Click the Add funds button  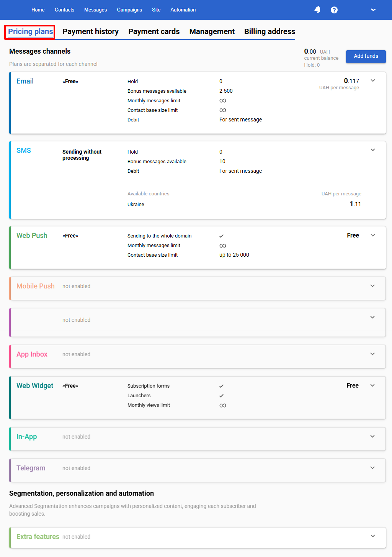[x=366, y=56]
